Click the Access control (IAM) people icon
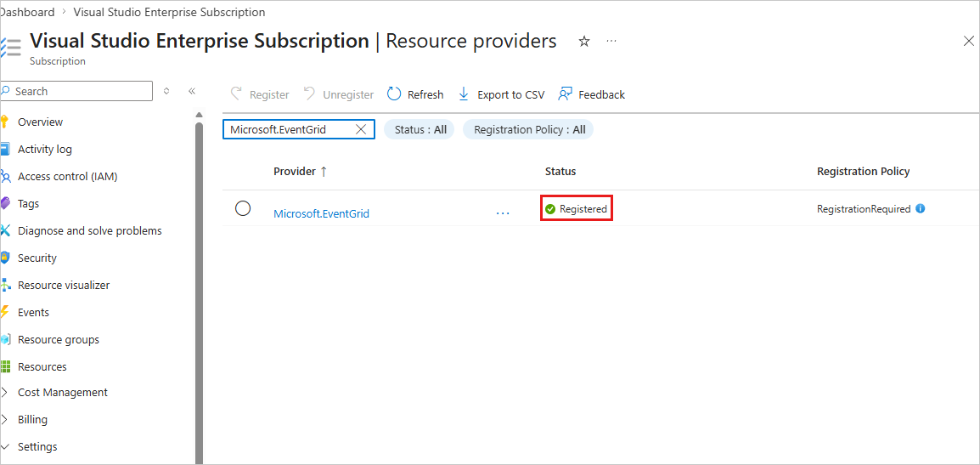This screenshot has width=980, height=465. [5, 177]
